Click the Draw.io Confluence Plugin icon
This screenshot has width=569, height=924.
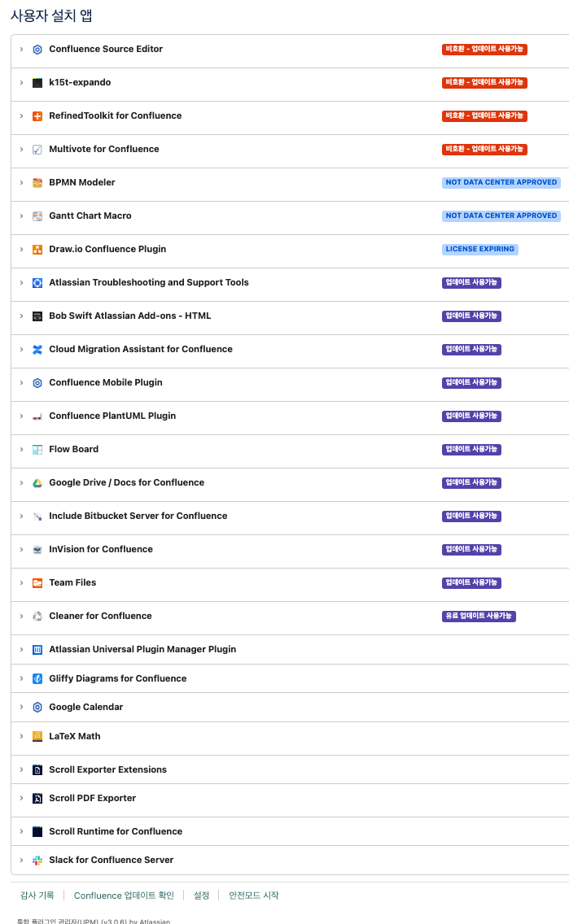[x=37, y=250]
